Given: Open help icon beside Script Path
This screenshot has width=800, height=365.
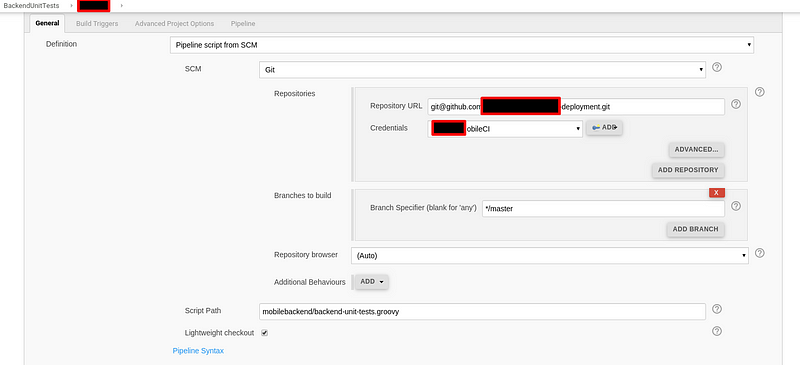Looking at the screenshot, I should pyautogui.click(x=716, y=309).
